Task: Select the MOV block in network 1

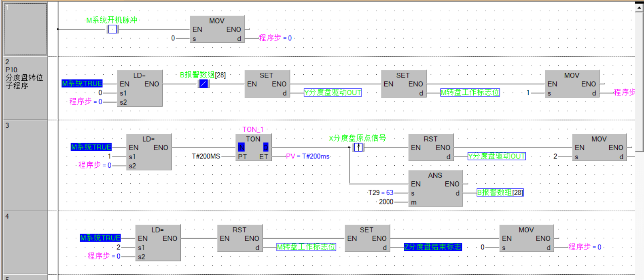Action: click(217, 29)
